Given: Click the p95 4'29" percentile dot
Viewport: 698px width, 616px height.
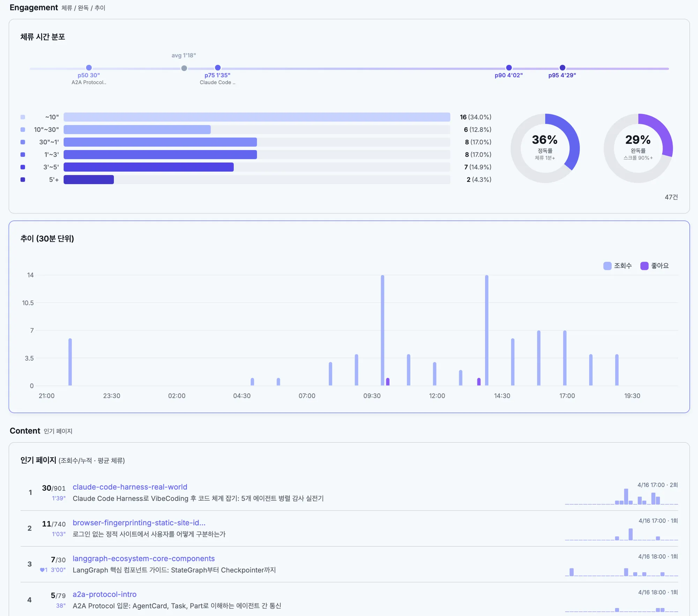Looking at the screenshot, I should tap(562, 68).
